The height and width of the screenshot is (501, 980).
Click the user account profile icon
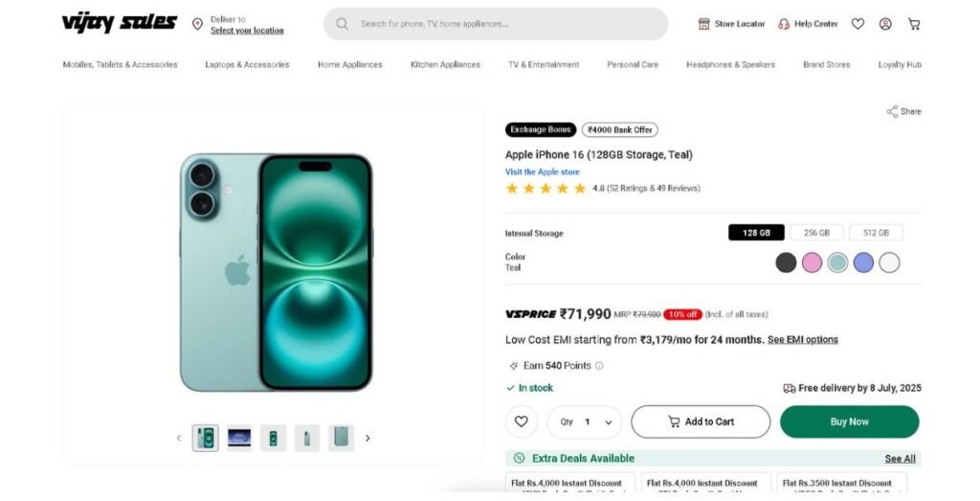coord(885,24)
